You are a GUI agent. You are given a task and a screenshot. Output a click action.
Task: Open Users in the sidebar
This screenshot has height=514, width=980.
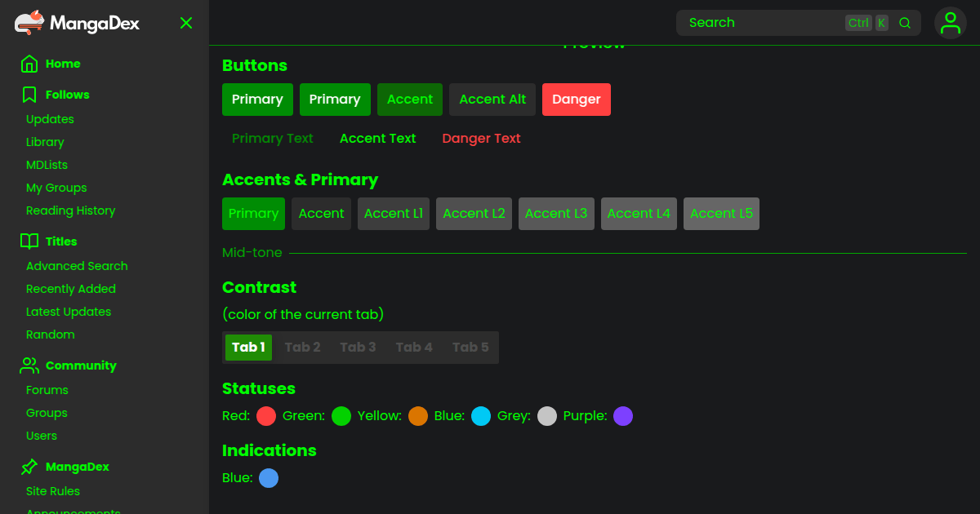tap(42, 436)
